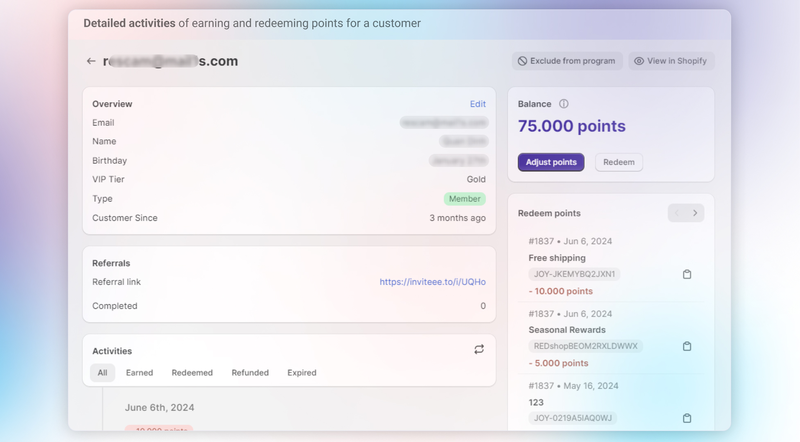Click the info icon next to Balance
Viewport: 800px width, 442px height.
(564, 104)
